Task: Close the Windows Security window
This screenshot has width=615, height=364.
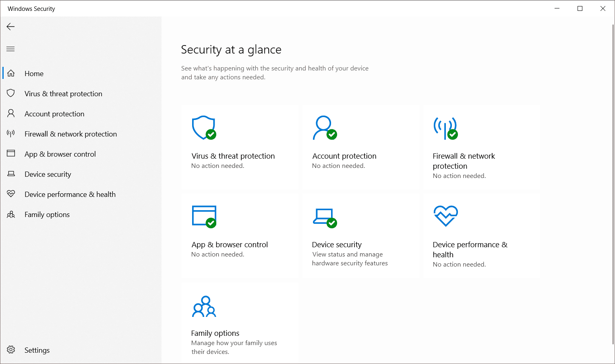Action: pyautogui.click(x=603, y=8)
